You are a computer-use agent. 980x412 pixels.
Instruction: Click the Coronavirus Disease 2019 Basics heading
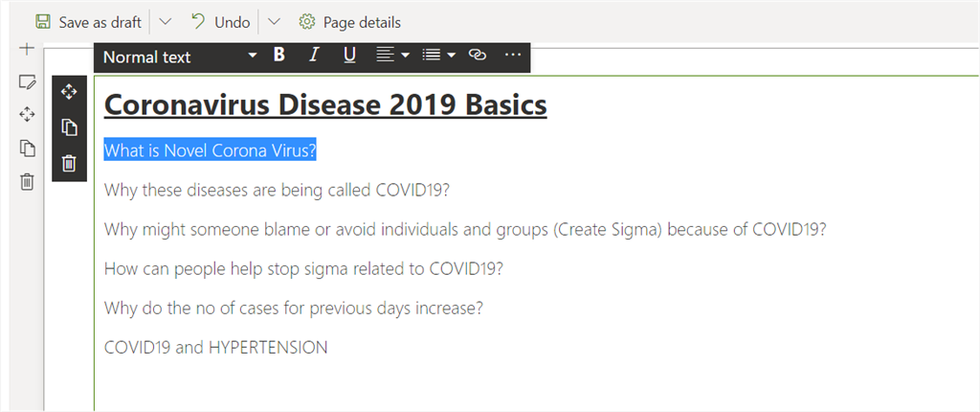click(x=325, y=104)
